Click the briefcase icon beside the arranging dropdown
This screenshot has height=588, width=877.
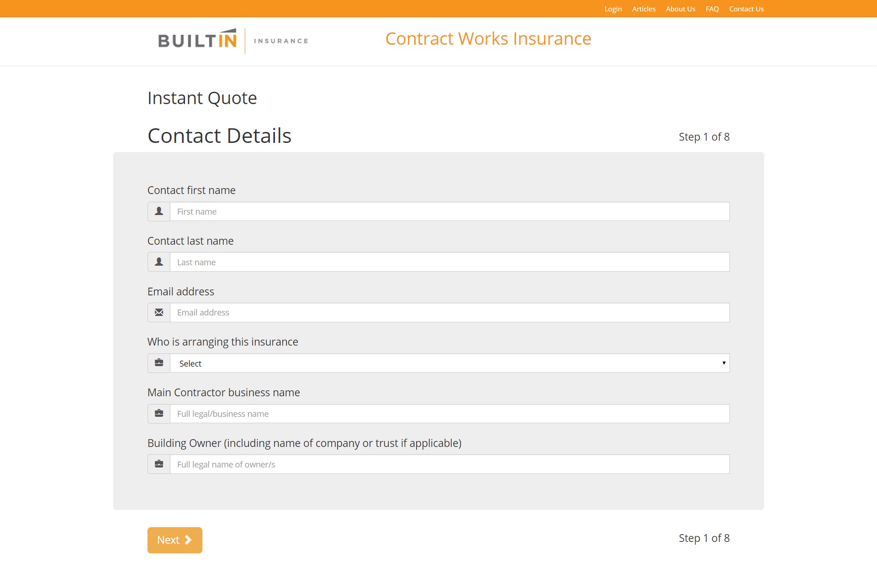[x=158, y=362]
